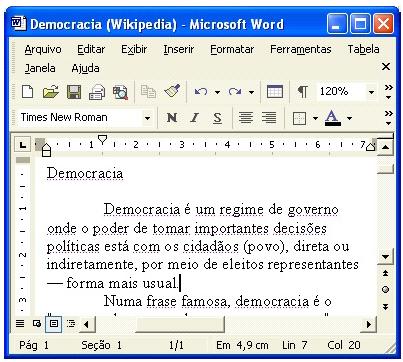
Task: Open the undo history dropdown arrow
Action: coord(217,92)
